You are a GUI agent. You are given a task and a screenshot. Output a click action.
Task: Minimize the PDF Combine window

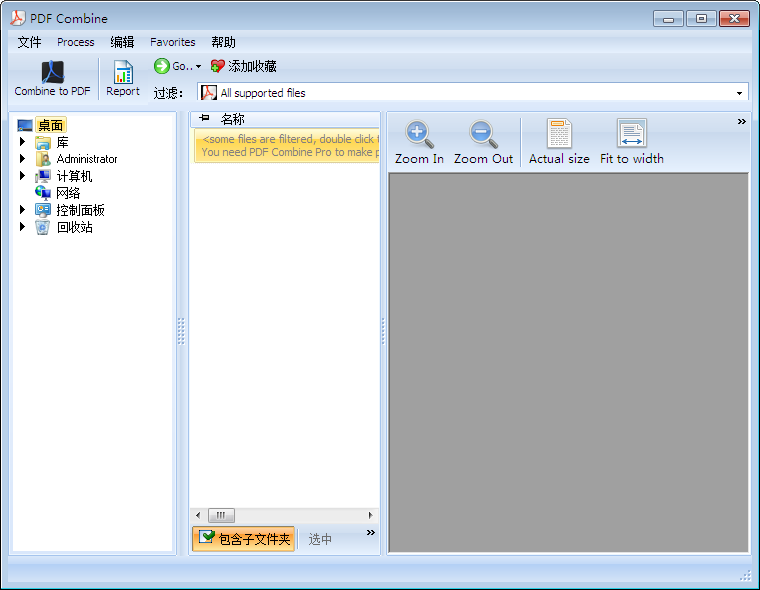668,19
